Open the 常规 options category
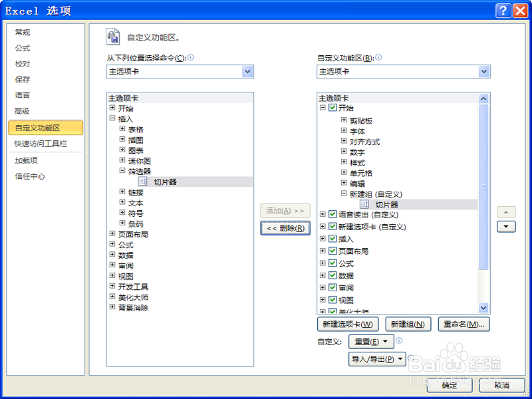Viewport: 532px width, 399px height. (x=23, y=32)
